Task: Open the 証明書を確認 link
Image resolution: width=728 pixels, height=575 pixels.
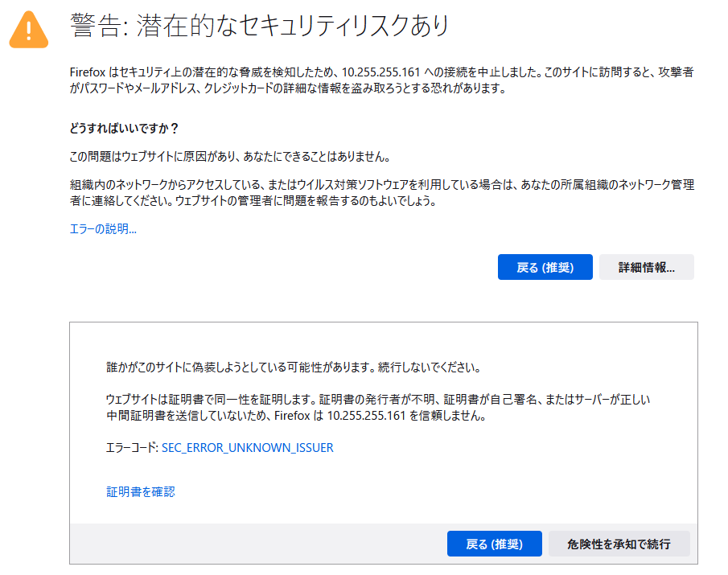Action: [141, 491]
